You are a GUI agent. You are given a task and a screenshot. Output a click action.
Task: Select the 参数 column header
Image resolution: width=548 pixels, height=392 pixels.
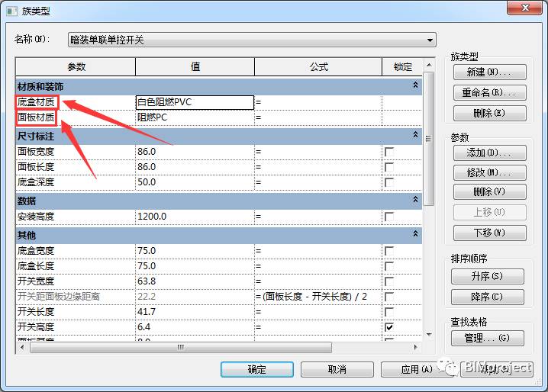[x=76, y=66]
